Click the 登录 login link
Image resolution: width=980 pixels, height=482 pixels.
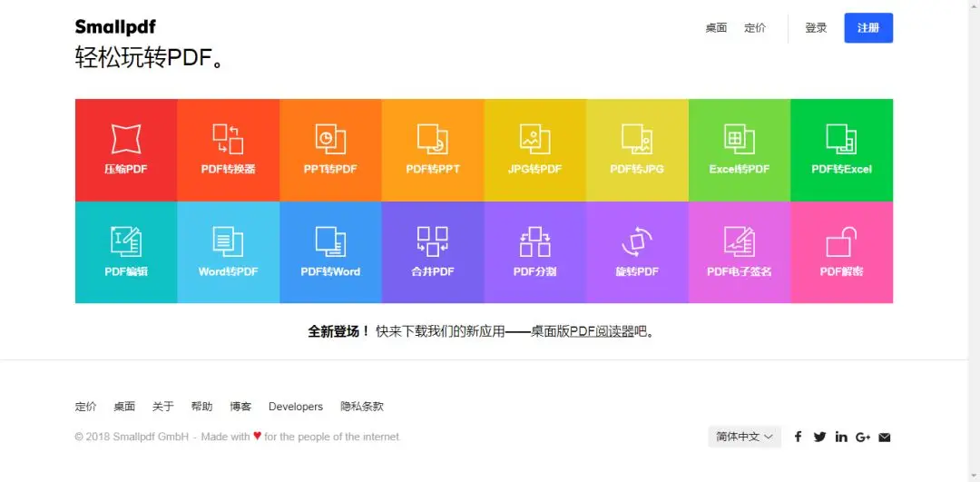816,28
